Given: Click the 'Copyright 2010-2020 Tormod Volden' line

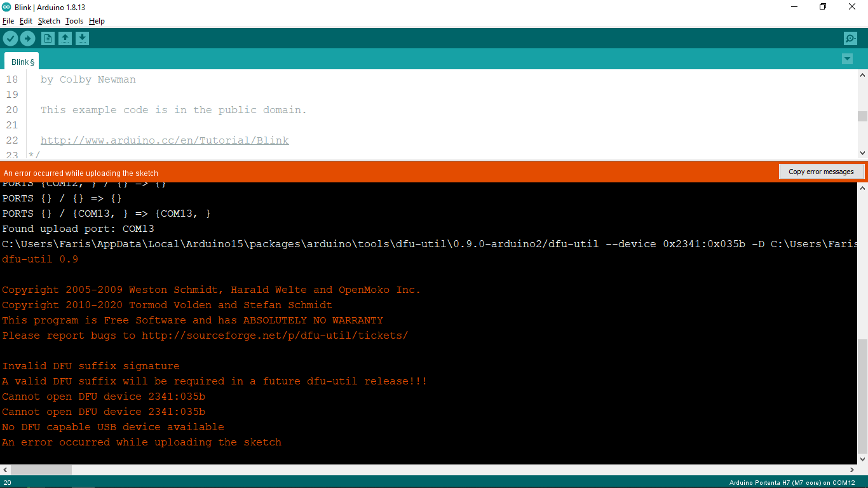Looking at the screenshot, I should (167, 305).
